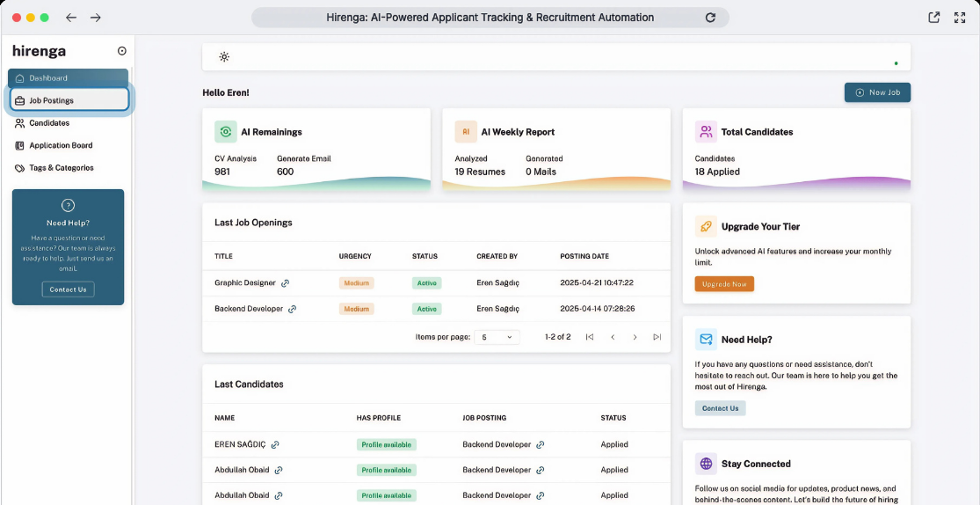Click Active status badge for Backend Developer
980x505 pixels.
click(427, 309)
